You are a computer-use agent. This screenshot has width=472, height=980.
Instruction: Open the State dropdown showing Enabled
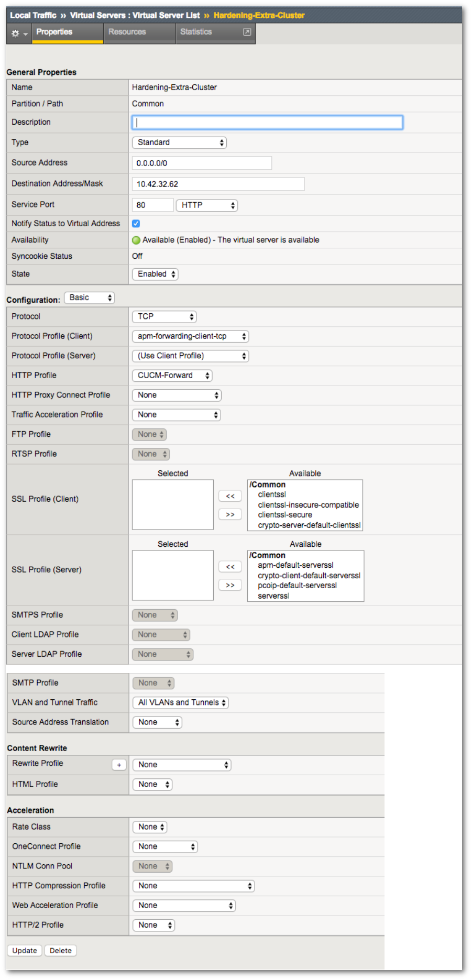pos(155,274)
